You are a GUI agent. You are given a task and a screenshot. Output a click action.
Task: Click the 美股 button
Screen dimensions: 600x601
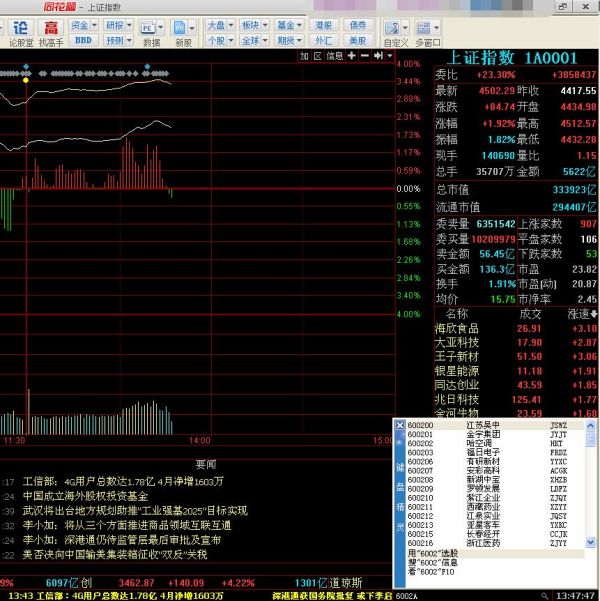358,40
